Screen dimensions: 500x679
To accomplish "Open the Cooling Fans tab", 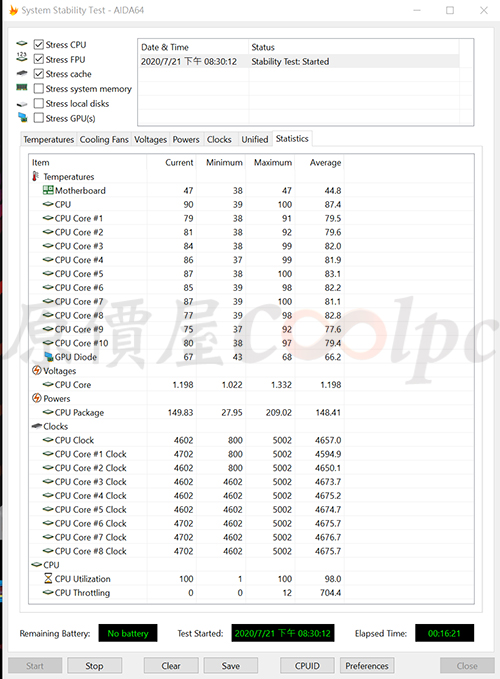I will [x=104, y=139].
